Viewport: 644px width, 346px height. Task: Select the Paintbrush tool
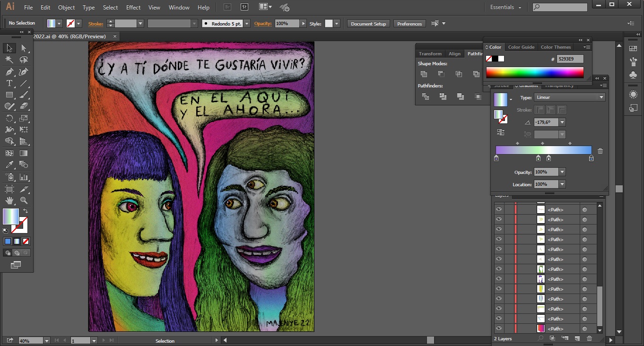click(24, 95)
